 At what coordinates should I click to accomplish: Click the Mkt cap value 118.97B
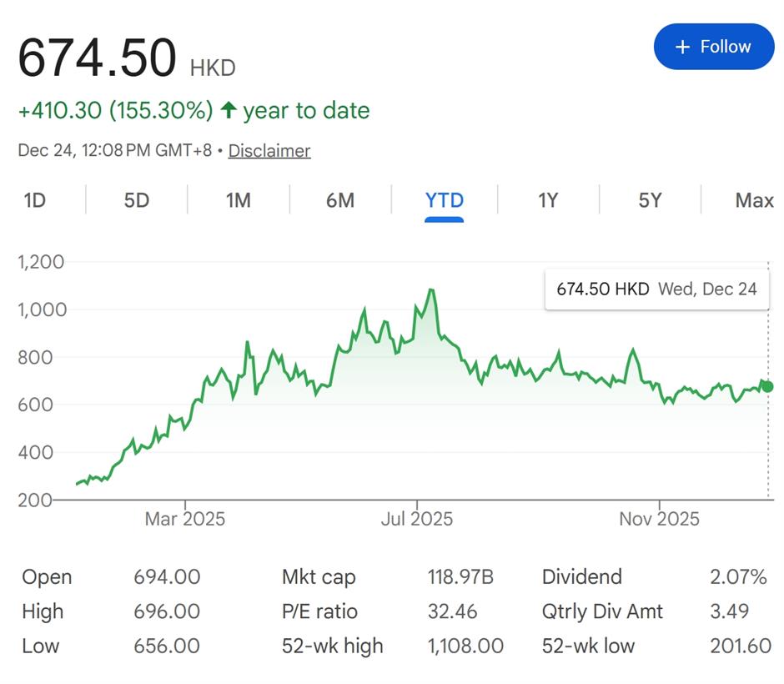pyautogui.click(x=460, y=577)
